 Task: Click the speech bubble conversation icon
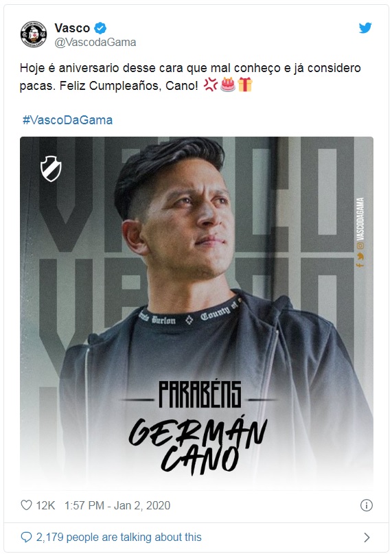27,537
